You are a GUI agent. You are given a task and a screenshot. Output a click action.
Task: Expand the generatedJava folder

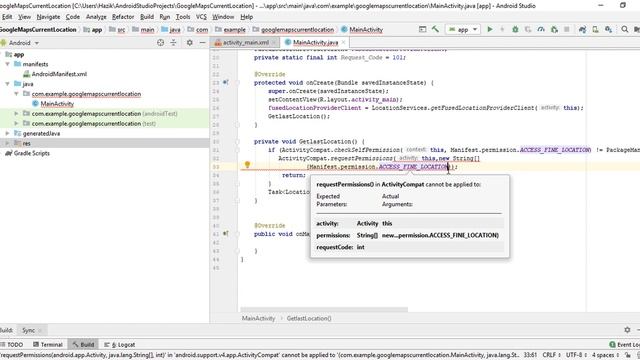[7, 133]
